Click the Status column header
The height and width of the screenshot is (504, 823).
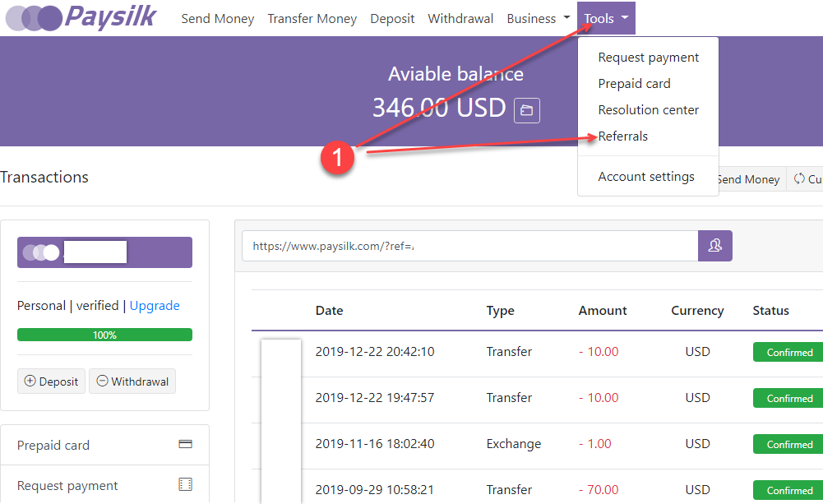click(x=771, y=310)
